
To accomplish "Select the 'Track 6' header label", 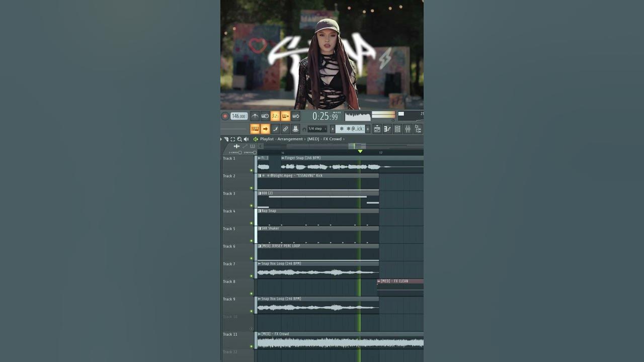I will tap(229, 246).
